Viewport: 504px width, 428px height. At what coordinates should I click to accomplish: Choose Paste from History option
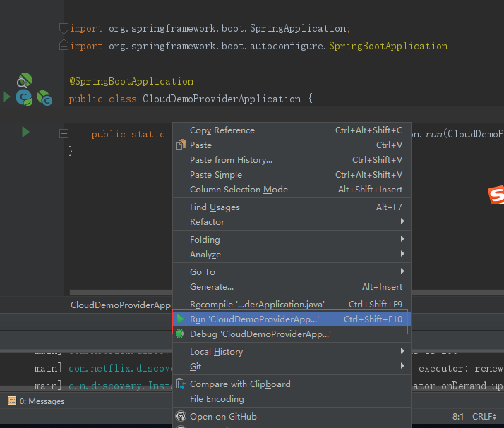(292, 159)
